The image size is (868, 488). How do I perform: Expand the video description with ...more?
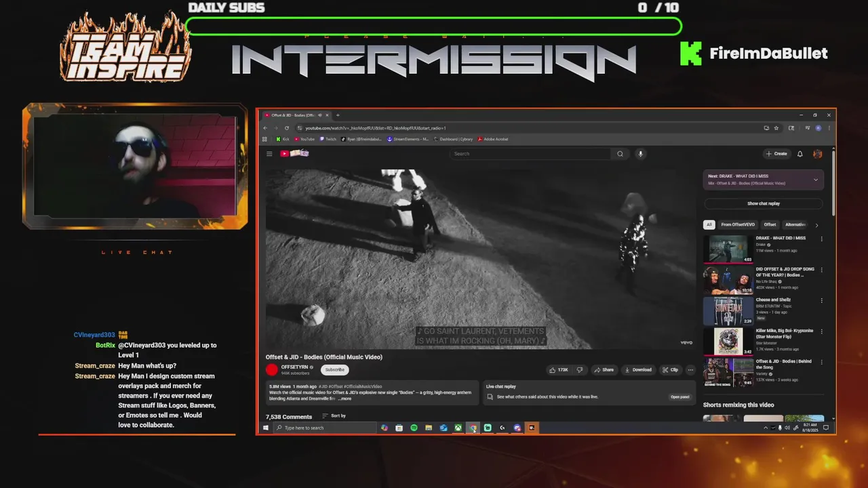pos(344,399)
